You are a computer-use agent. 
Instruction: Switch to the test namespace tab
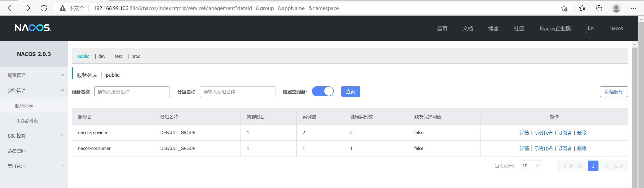coord(118,56)
